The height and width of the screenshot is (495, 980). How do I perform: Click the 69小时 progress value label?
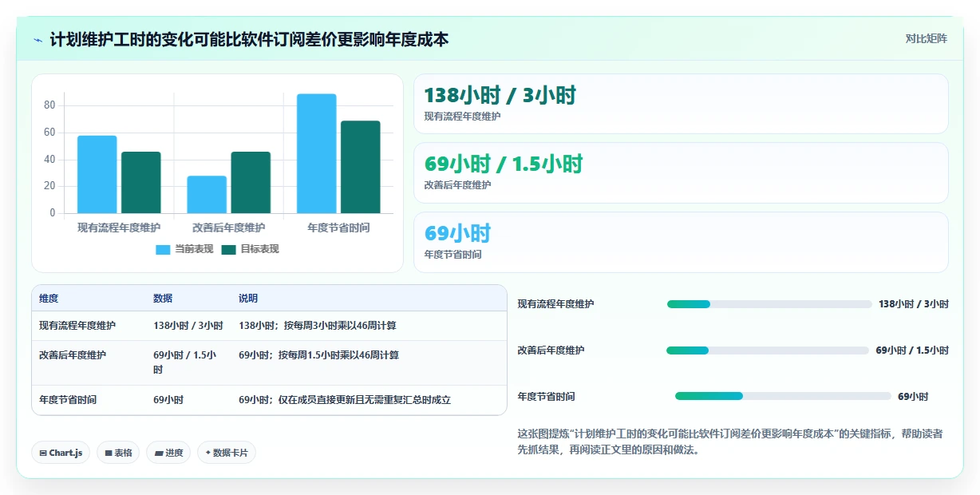click(x=913, y=397)
